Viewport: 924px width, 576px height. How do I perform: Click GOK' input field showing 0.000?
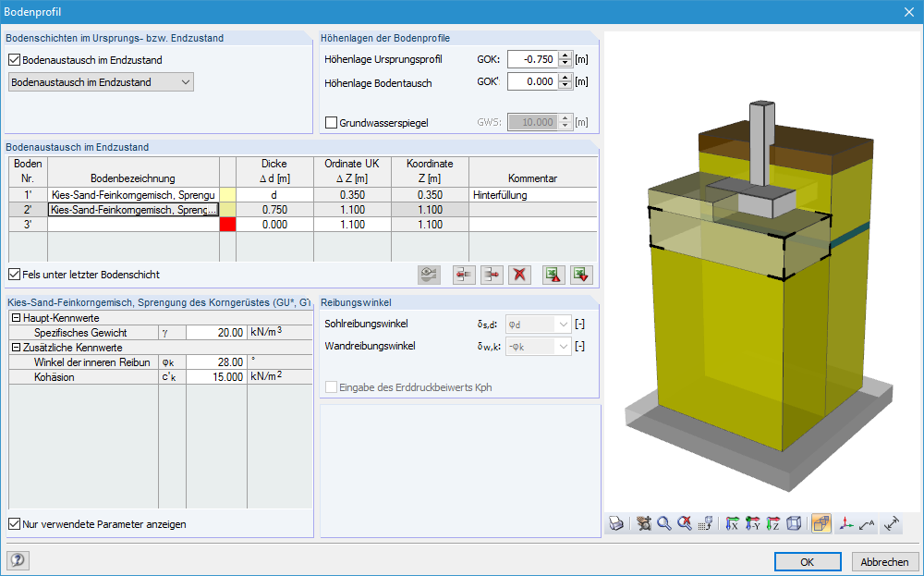[533, 81]
